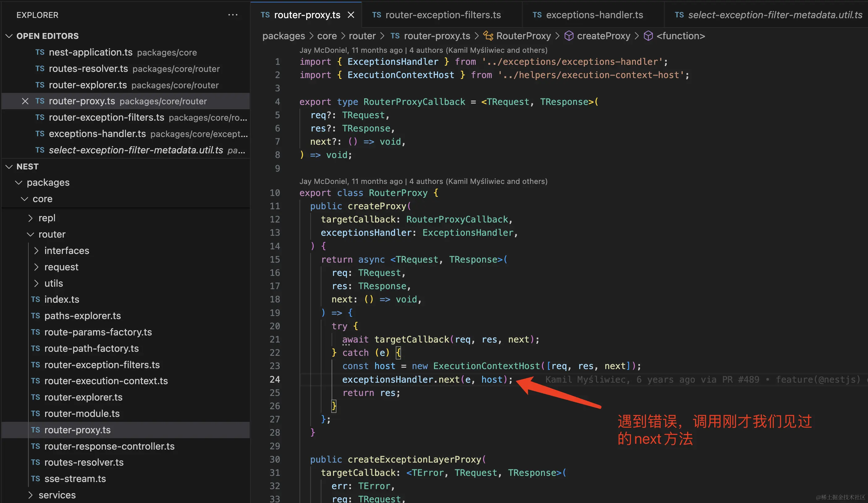The width and height of the screenshot is (868, 503).
Task: Open route-params-factory.ts file
Action: tap(126, 332)
